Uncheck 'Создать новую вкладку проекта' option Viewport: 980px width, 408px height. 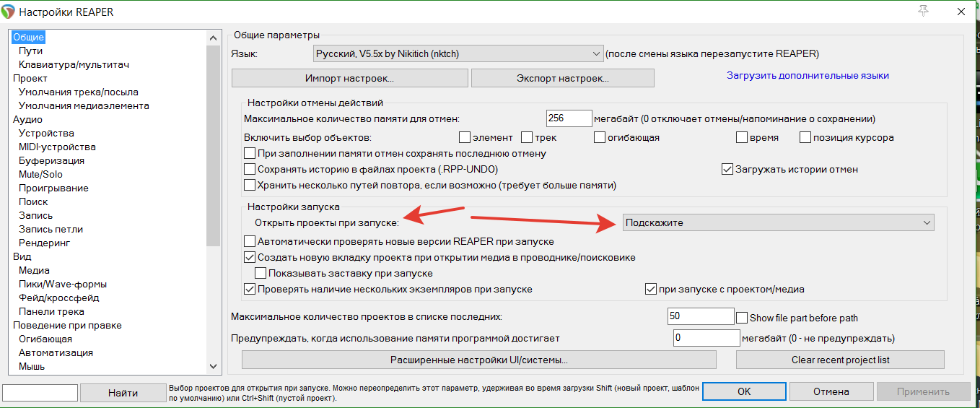click(250, 257)
